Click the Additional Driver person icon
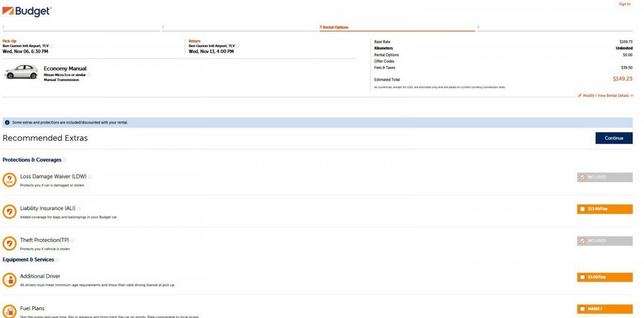The width and height of the screenshot is (644, 318). (x=9, y=280)
